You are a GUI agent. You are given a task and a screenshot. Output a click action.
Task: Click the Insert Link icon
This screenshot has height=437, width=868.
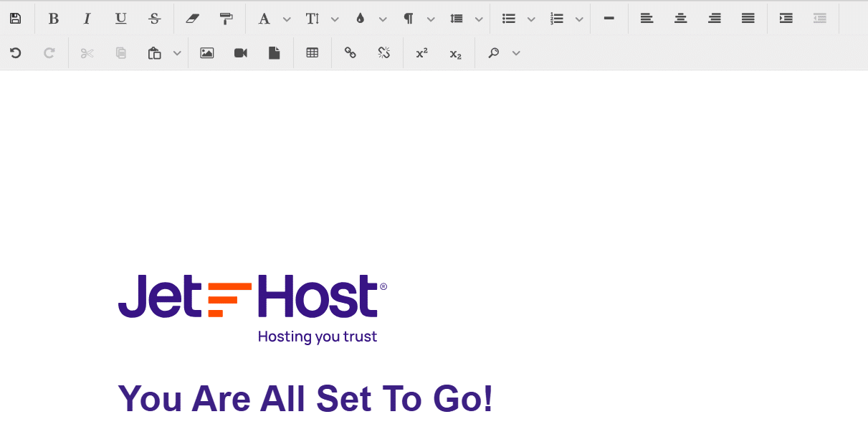(350, 52)
